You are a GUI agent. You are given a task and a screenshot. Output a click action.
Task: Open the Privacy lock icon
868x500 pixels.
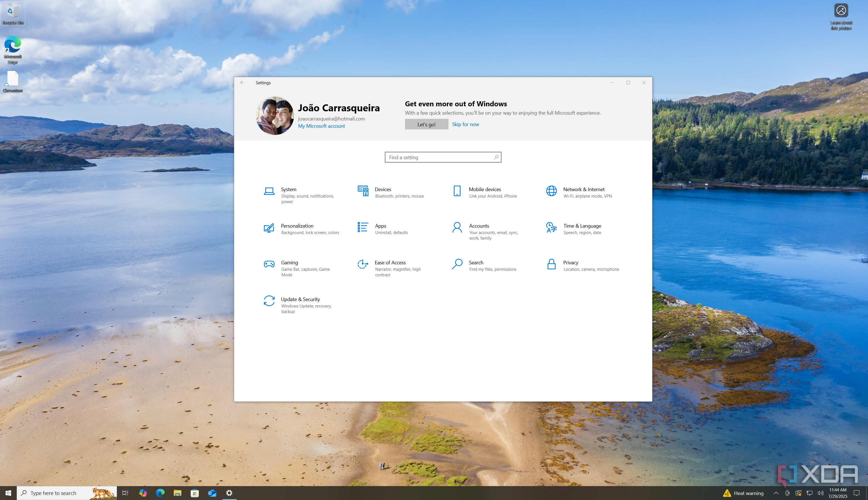[551, 264]
